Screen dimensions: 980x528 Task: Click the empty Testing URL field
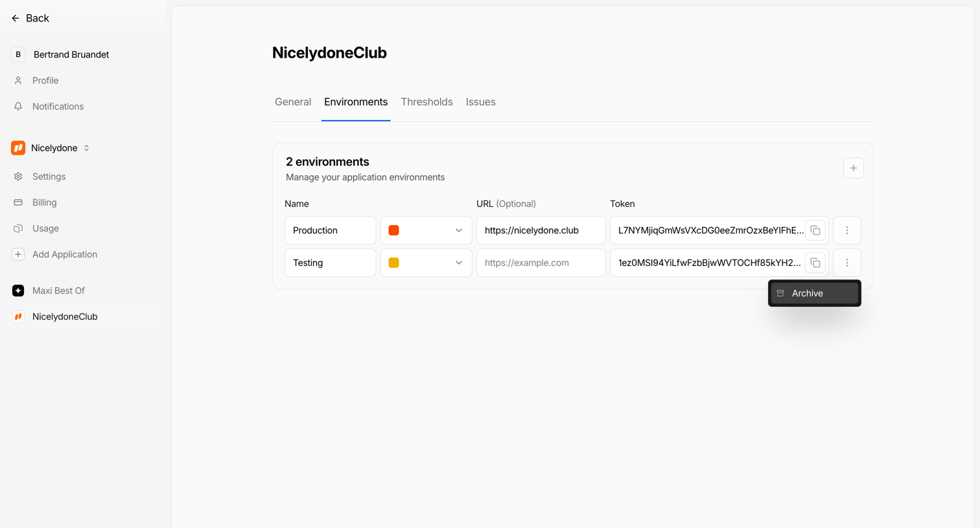(541, 263)
